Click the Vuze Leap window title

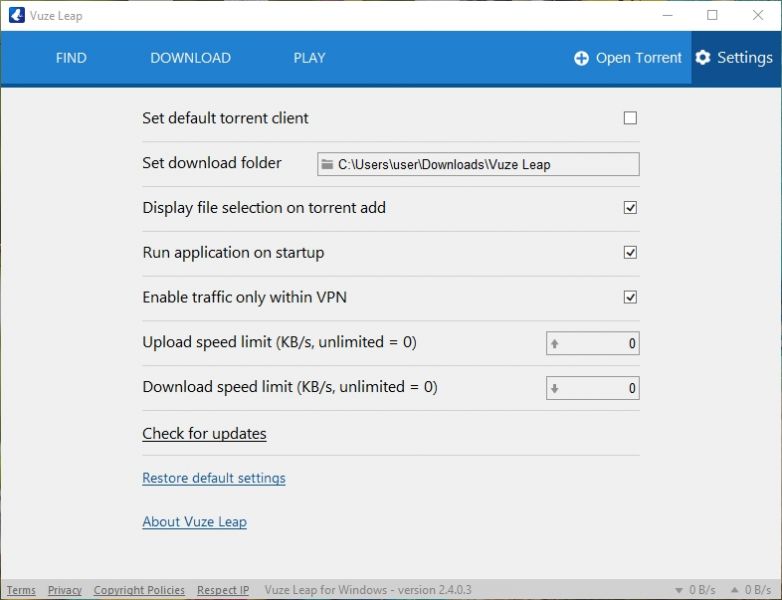[x=56, y=16]
